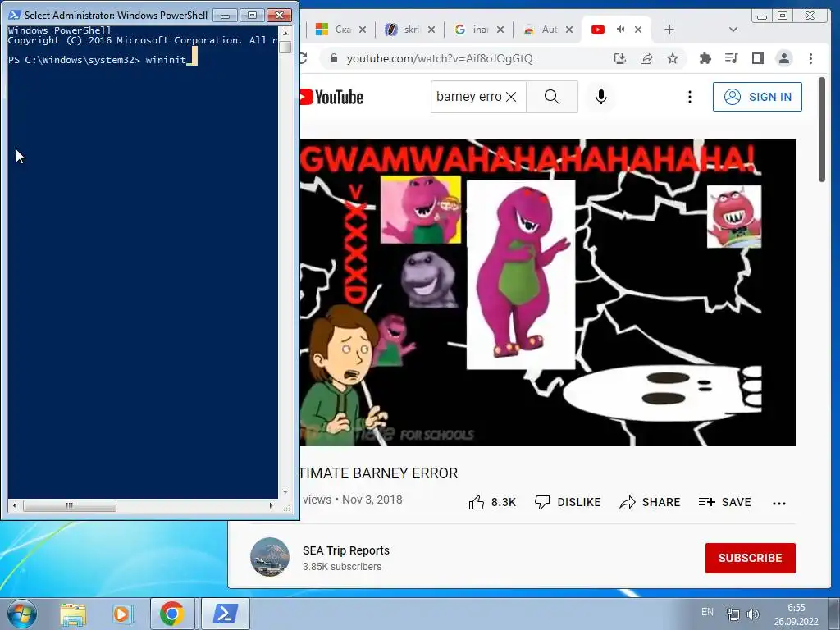The width and height of the screenshot is (840, 630).
Task: Click the share page icon in address bar
Action: [x=646, y=58]
